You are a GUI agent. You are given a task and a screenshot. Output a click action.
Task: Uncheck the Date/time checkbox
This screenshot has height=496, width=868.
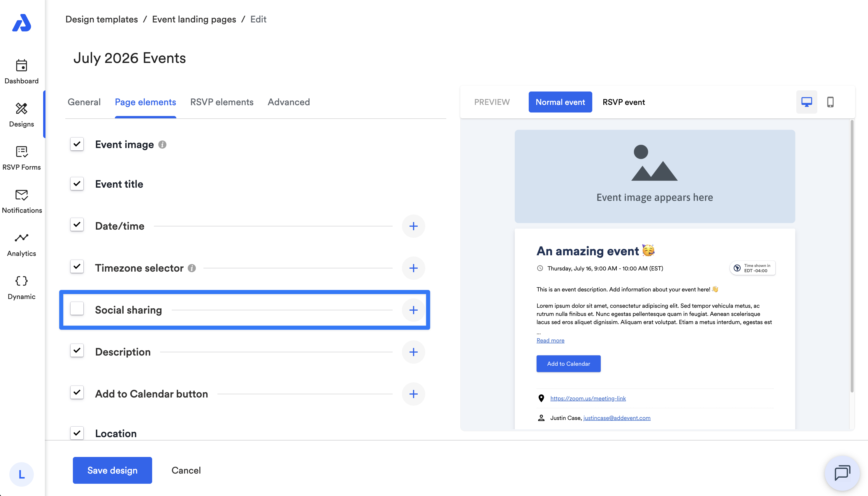pyautogui.click(x=77, y=224)
